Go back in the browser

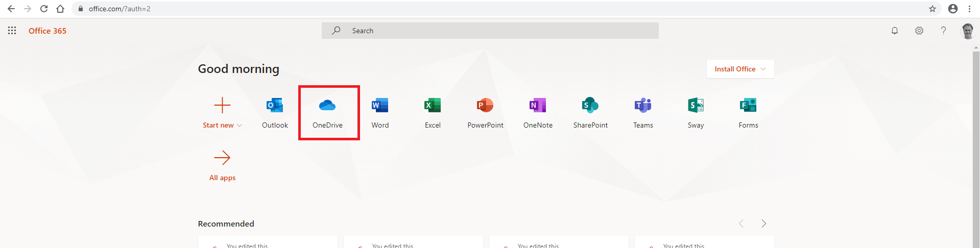coord(11,9)
